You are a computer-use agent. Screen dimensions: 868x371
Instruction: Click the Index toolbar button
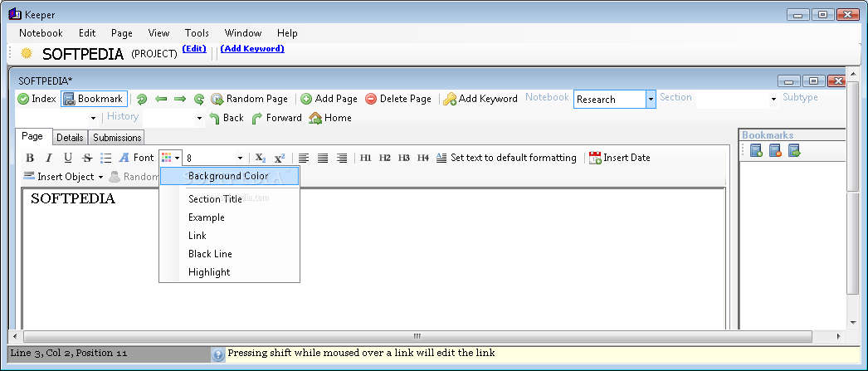37,99
